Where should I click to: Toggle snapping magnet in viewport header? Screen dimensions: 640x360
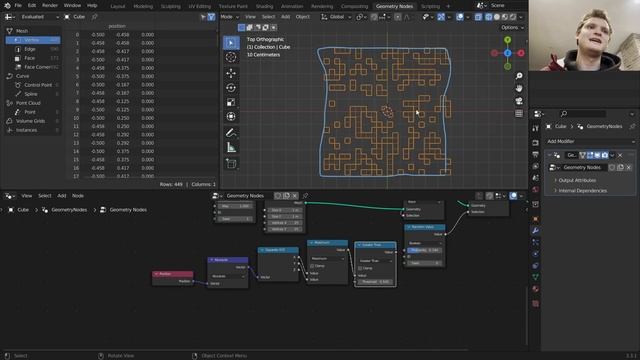point(374,17)
